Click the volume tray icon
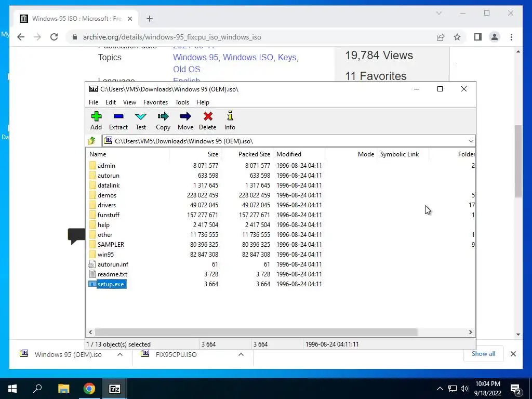 point(464,389)
